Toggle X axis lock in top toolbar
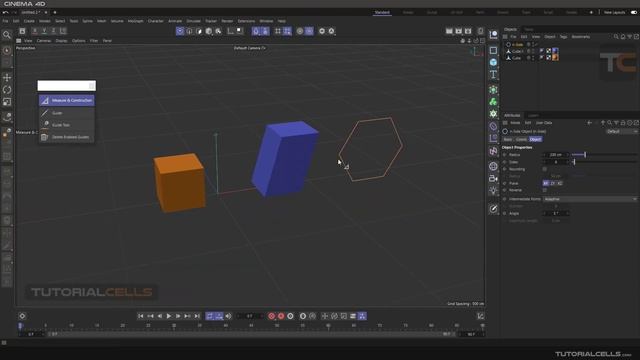640x360 pixels. click(35, 31)
